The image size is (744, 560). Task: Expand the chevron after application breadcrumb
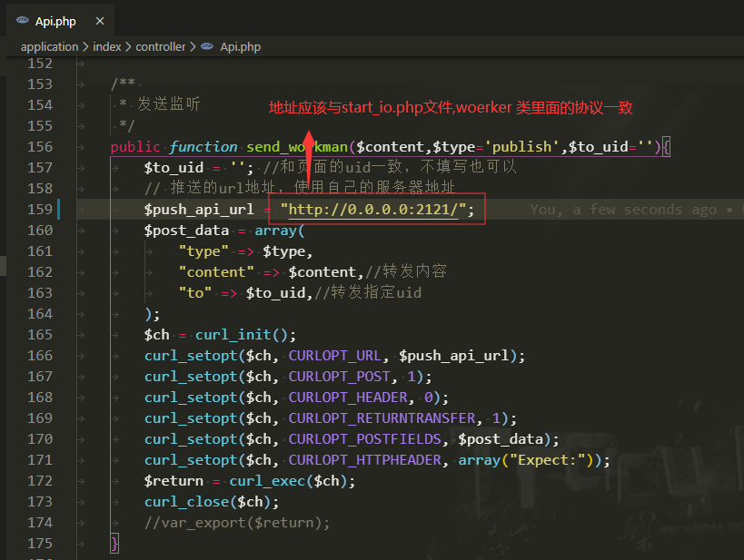pyautogui.click(x=85, y=47)
